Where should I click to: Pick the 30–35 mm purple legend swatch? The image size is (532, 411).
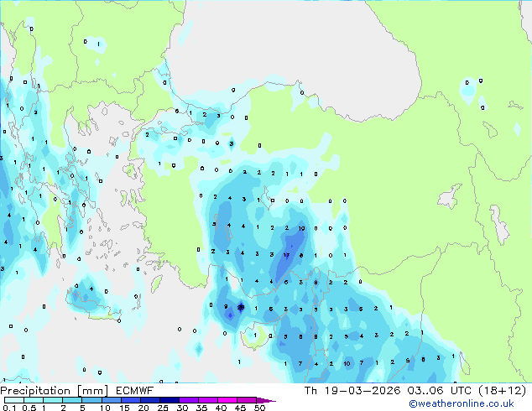click(189, 400)
